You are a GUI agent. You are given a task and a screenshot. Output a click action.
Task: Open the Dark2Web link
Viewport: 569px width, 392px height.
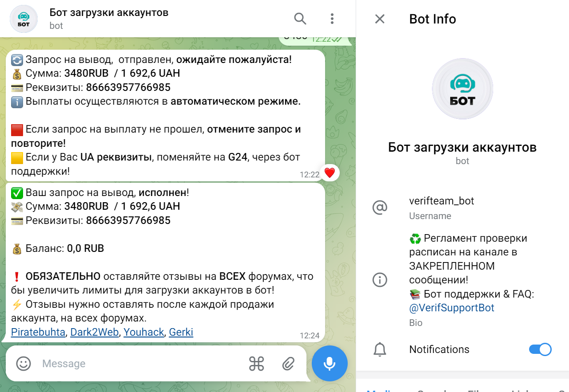pos(94,332)
